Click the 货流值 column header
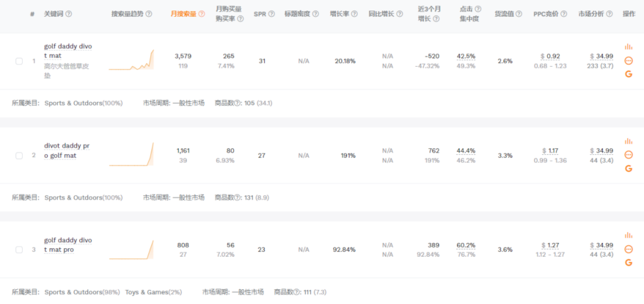Screen dimensions: 644x304 [x=504, y=14]
